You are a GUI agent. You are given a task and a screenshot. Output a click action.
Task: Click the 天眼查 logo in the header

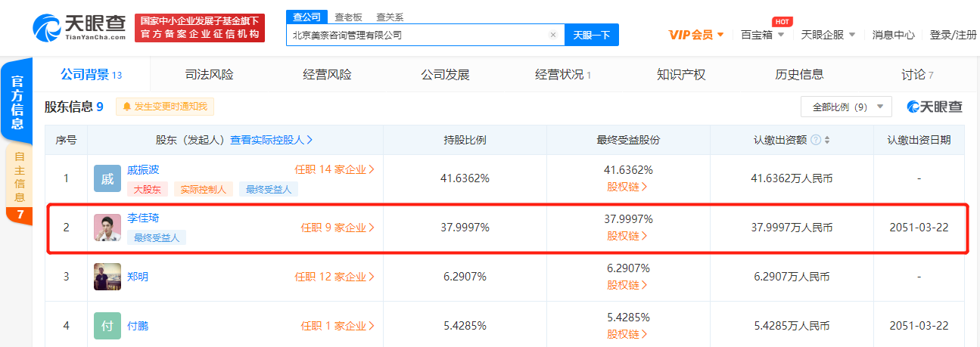(79, 28)
